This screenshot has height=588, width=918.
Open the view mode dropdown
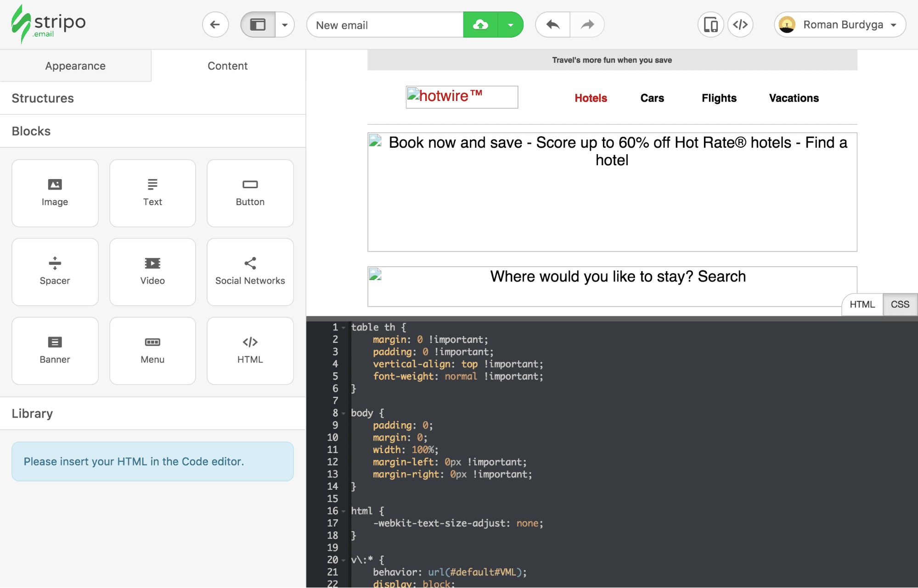tap(285, 24)
